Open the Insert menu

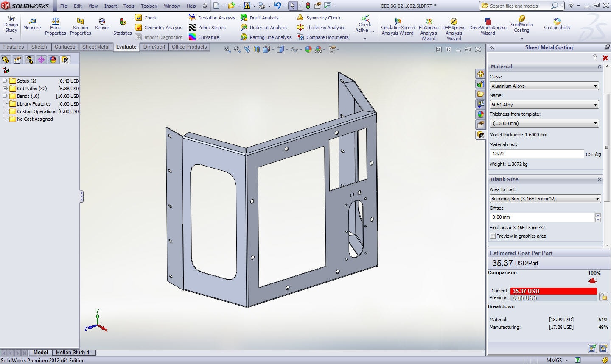tap(111, 6)
